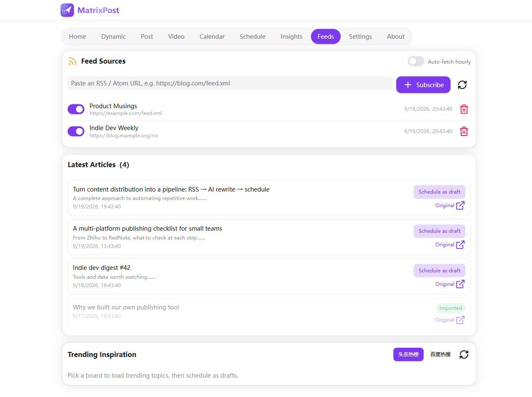Screen dimensions: 532x397
Task: Refresh all feed sources with the circular arrows icon
Action: click(462, 85)
